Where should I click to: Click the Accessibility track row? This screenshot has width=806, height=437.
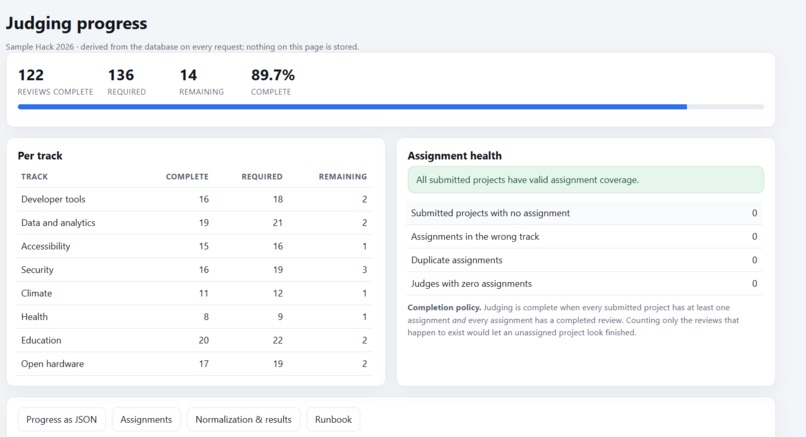194,246
